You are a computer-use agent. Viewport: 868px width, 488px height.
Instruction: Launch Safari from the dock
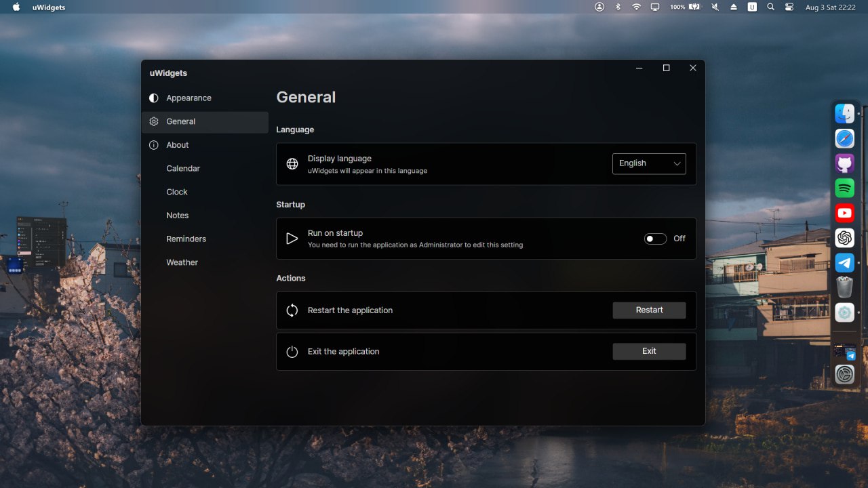coord(844,139)
